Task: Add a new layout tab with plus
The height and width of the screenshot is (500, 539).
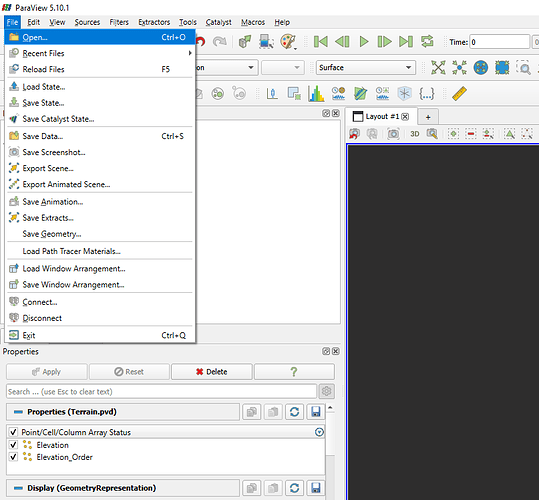Action: click(x=428, y=117)
